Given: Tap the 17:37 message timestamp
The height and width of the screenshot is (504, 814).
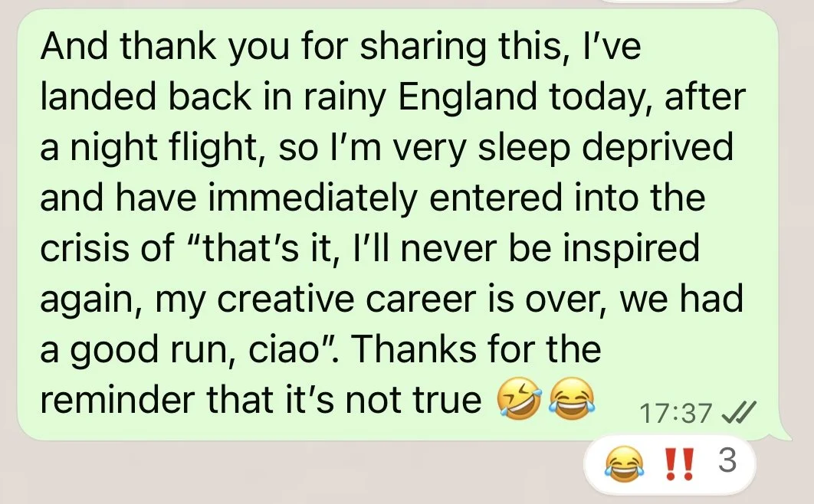Looking at the screenshot, I should 675,414.
